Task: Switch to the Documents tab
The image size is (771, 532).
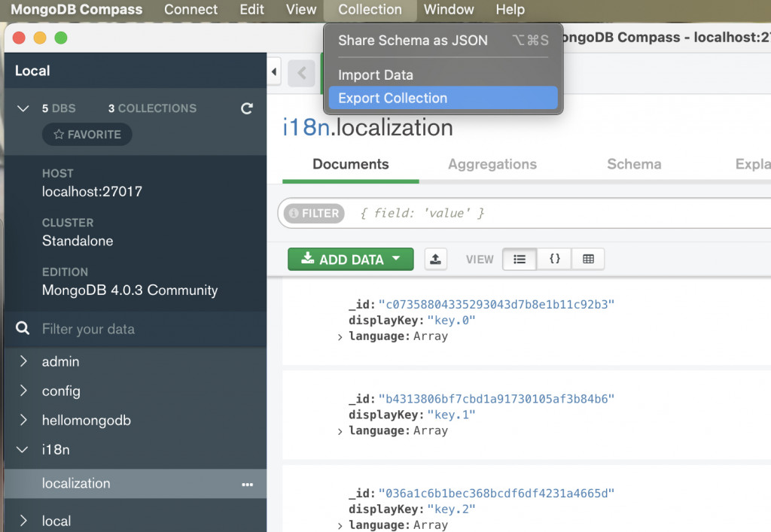Action: point(351,164)
